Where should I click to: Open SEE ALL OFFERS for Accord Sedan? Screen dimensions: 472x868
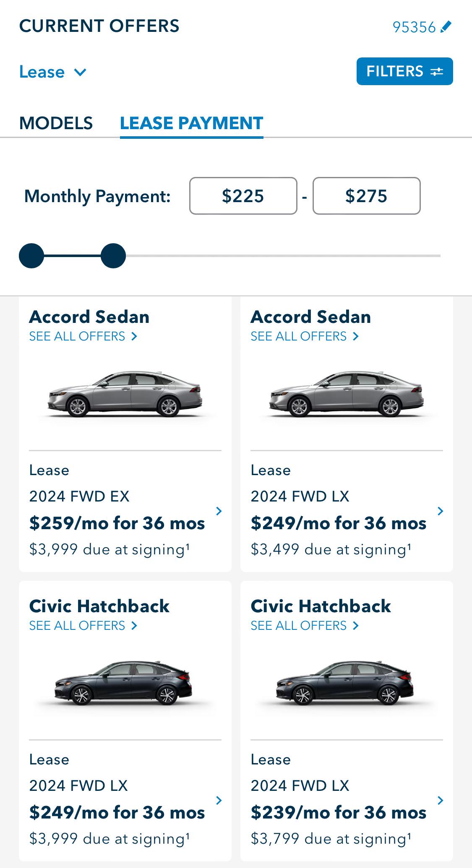[x=76, y=336]
